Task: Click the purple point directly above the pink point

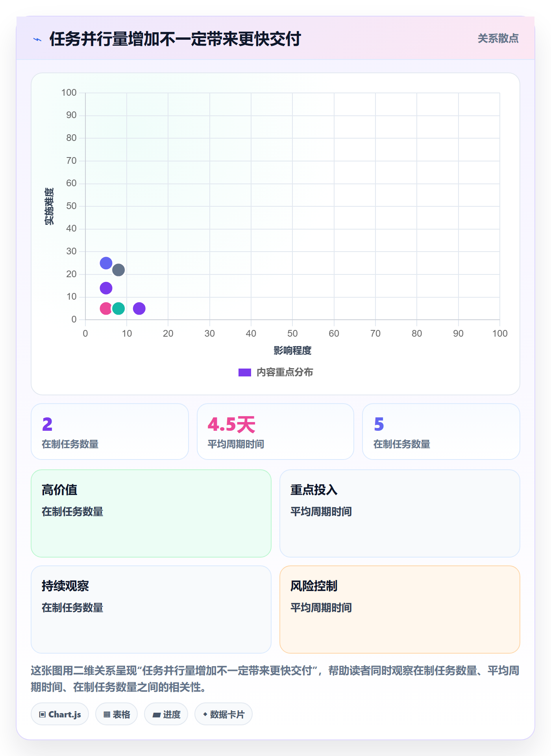Action: pos(106,288)
